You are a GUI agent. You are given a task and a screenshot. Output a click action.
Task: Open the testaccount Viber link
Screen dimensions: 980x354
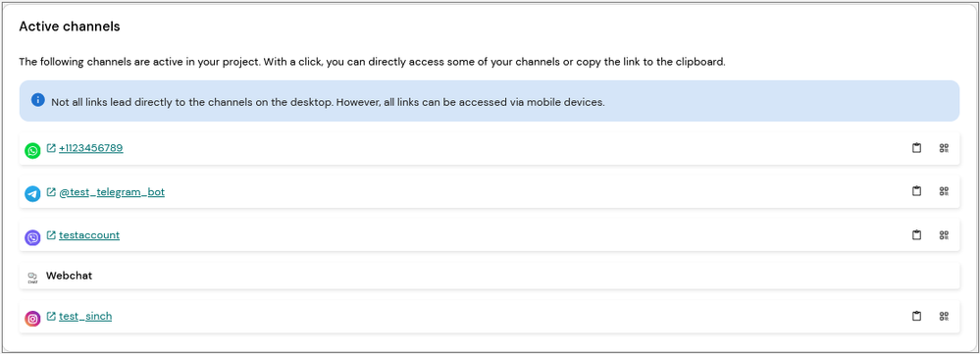tap(89, 235)
